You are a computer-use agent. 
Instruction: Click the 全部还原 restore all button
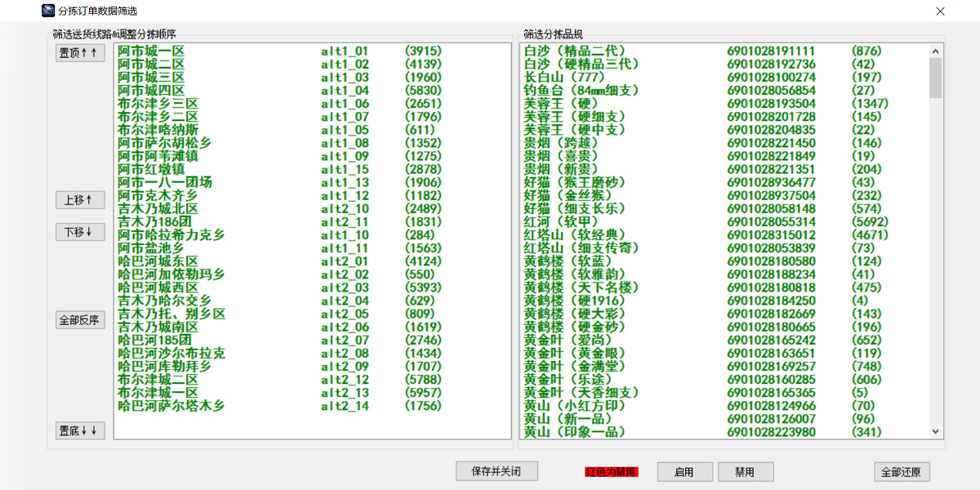click(x=902, y=472)
